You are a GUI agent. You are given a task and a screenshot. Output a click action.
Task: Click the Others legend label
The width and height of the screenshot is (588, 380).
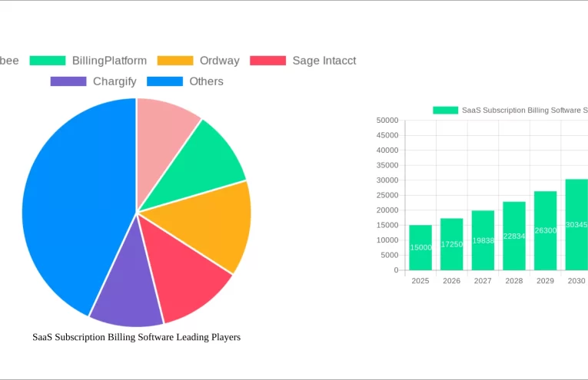click(206, 81)
